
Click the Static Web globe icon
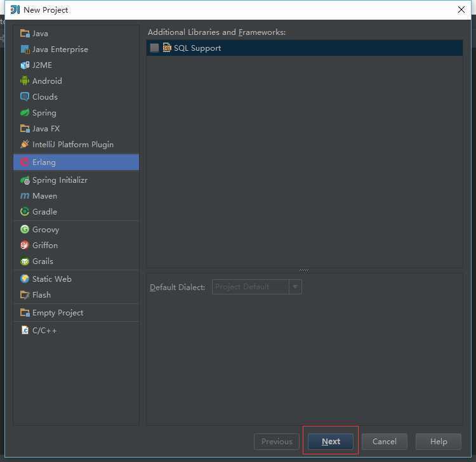[25, 279]
